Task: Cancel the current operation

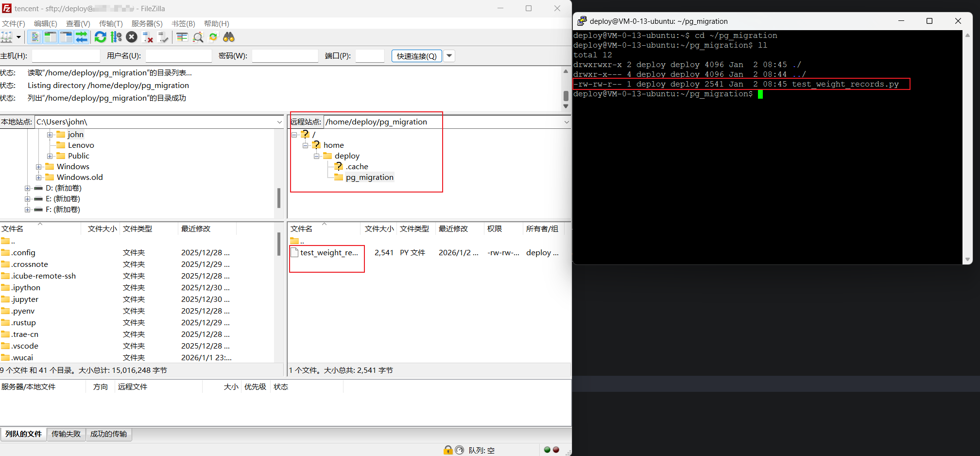Action: (x=132, y=37)
